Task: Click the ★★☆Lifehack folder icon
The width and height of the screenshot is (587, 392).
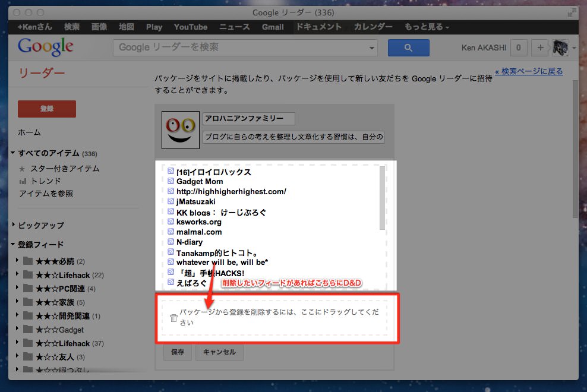Action: (28, 275)
